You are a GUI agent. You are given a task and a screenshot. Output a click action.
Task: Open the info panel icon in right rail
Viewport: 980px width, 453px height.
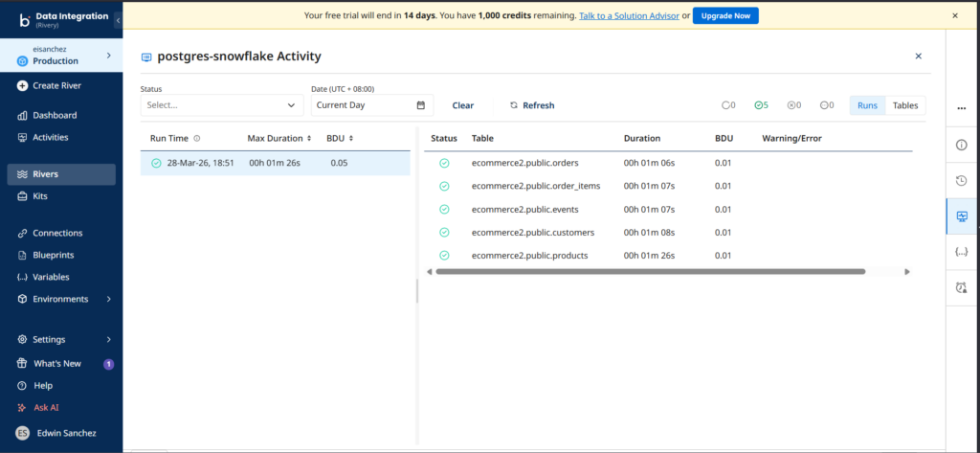tap(962, 146)
